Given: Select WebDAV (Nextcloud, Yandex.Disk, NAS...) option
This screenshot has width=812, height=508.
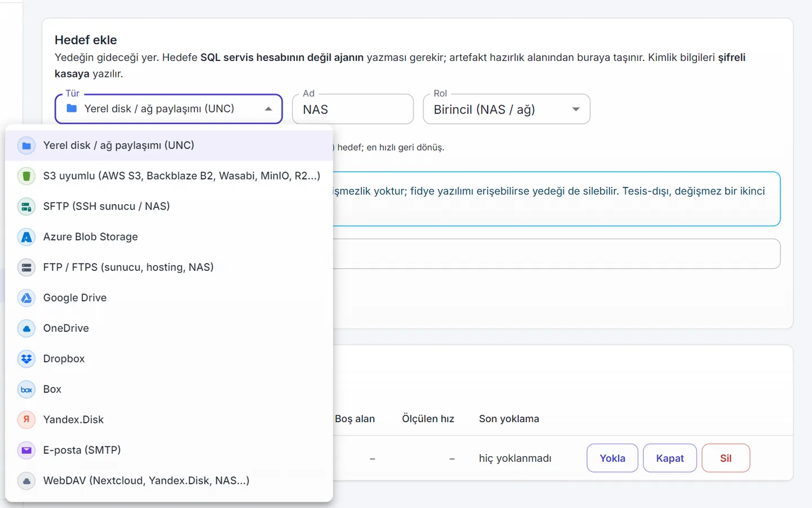Looking at the screenshot, I should 169,481.
